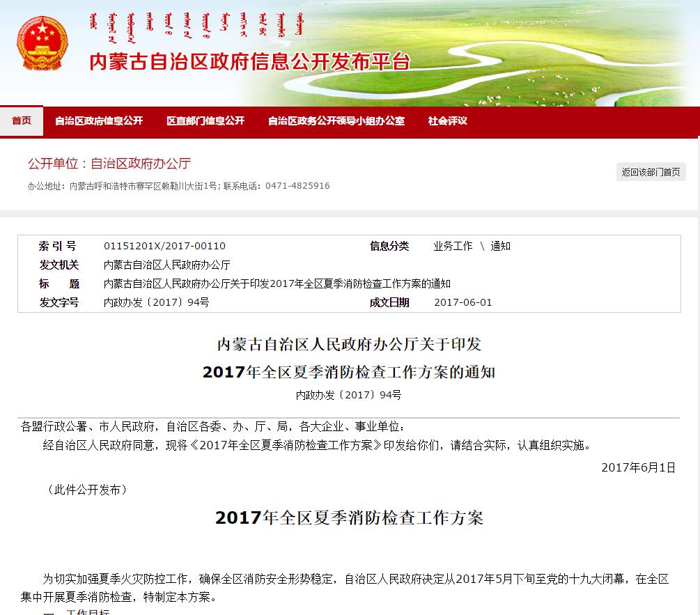Click the subheading 2017年全区夏季消防检查工作方案
This screenshot has height=615, width=700.
coord(349,517)
